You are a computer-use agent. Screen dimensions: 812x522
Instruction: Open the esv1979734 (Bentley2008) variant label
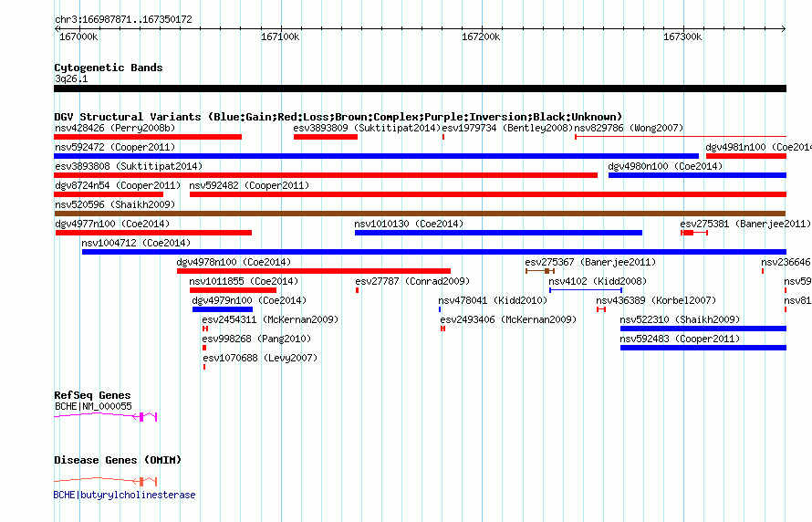click(507, 128)
